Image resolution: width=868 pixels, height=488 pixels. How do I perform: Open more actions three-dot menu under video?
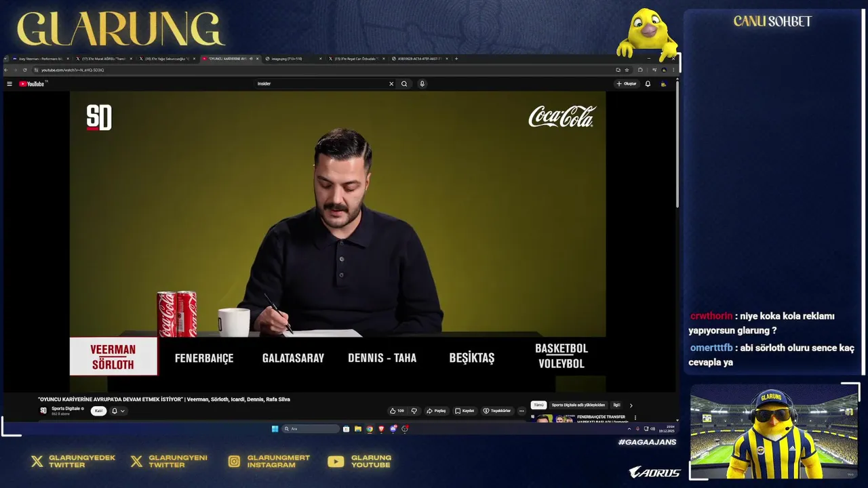click(x=521, y=411)
